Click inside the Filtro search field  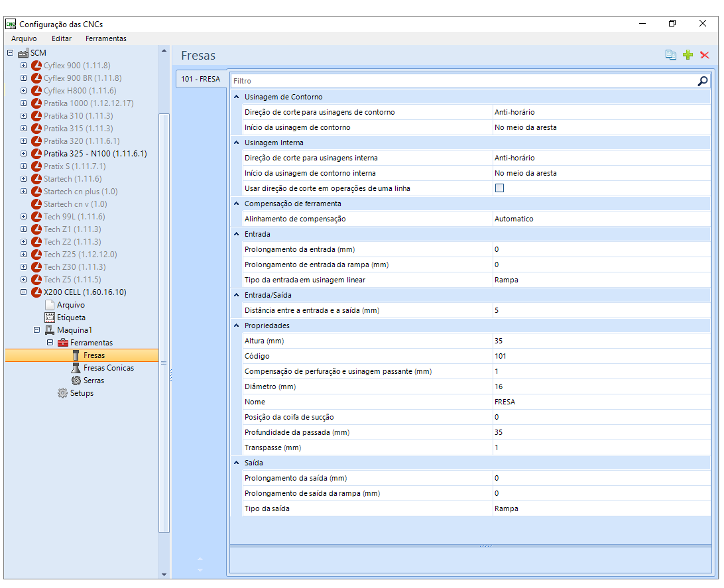click(463, 81)
